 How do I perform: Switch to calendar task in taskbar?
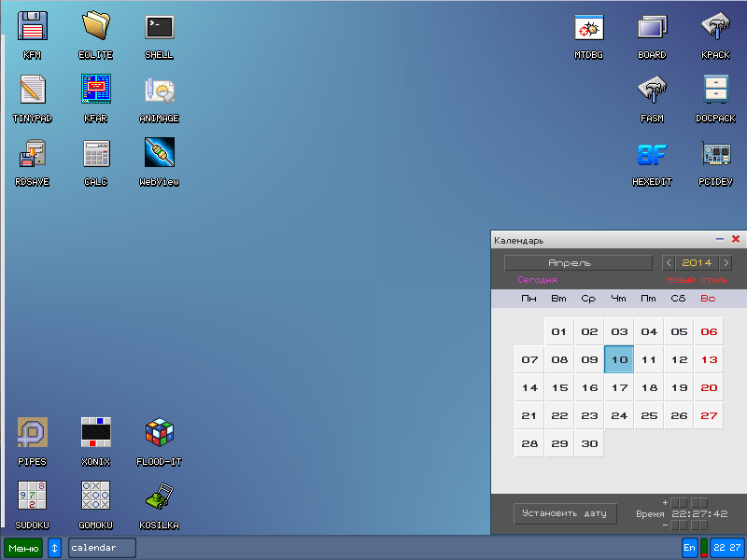click(102, 548)
